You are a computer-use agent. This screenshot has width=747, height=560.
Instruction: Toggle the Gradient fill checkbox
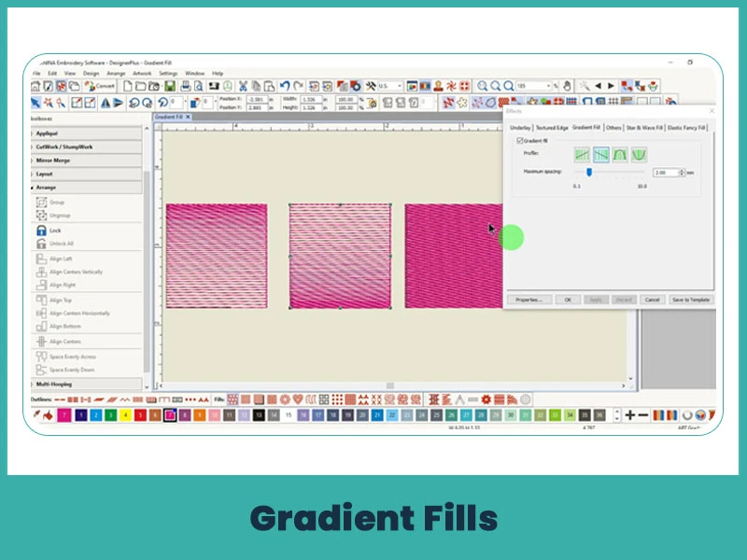pos(519,141)
